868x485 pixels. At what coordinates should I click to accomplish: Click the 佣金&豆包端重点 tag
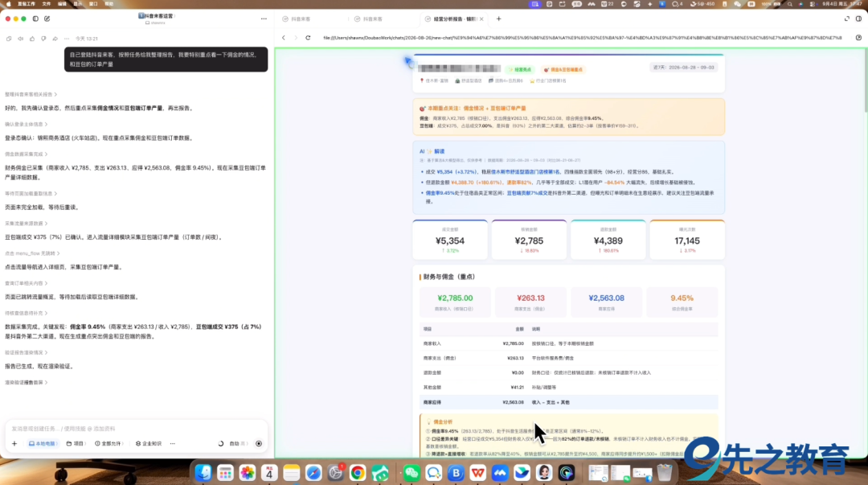[x=563, y=70]
